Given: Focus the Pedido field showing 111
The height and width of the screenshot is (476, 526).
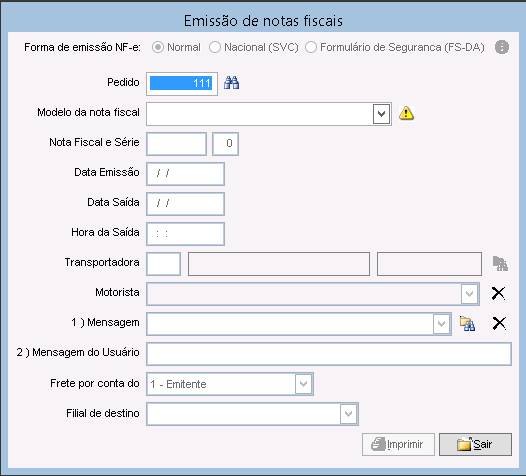Looking at the screenshot, I should pos(182,84).
